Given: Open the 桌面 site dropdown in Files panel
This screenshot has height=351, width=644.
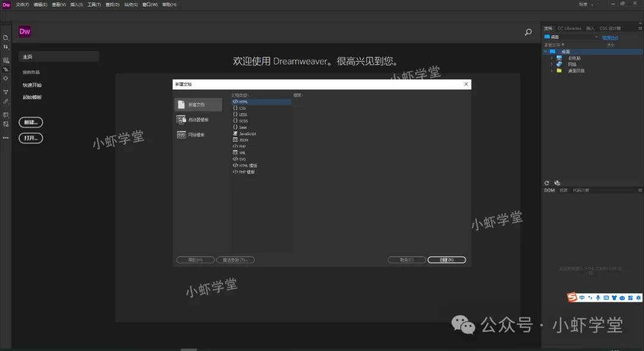Looking at the screenshot, I should (x=571, y=37).
